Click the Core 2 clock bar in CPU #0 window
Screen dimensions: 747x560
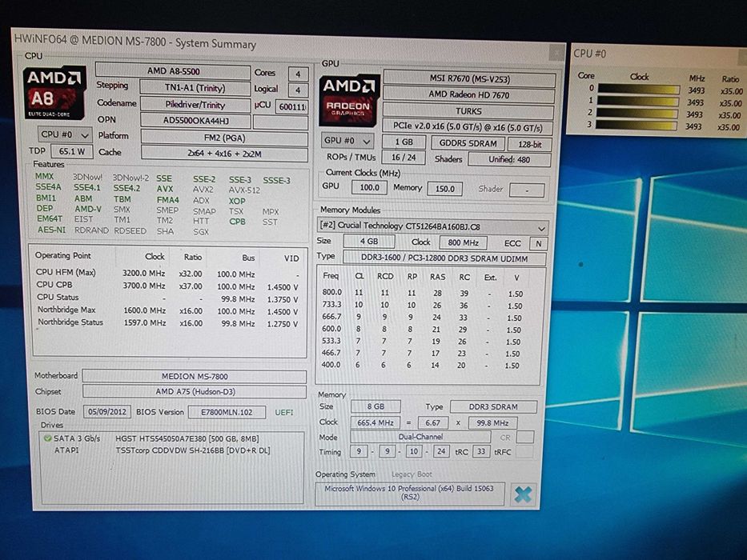coord(637,113)
